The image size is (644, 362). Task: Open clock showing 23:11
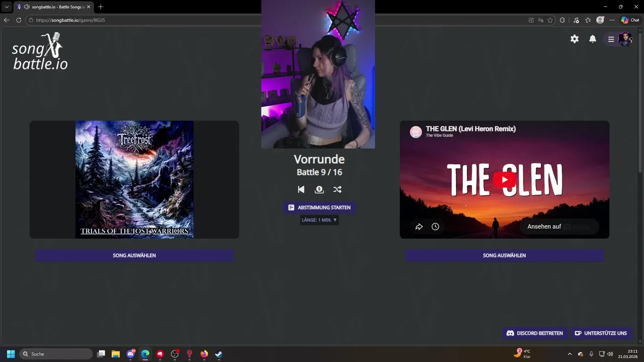628,354
